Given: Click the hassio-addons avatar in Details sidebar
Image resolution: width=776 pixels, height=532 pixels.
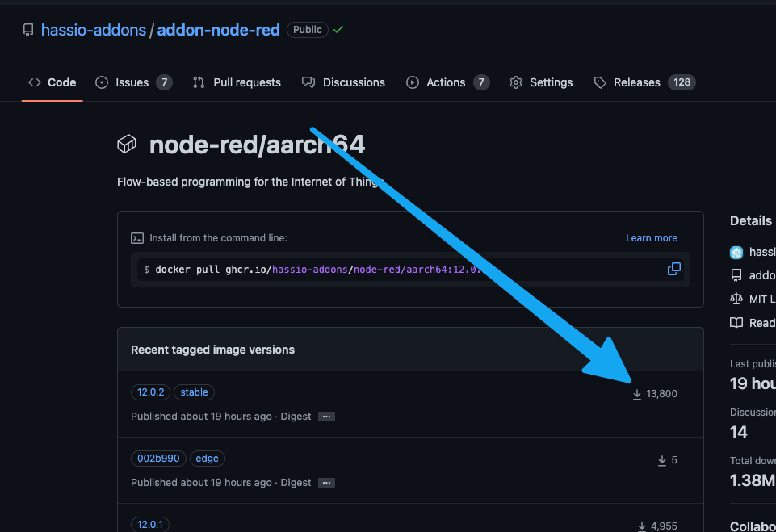Looking at the screenshot, I should (x=736, y=251).
